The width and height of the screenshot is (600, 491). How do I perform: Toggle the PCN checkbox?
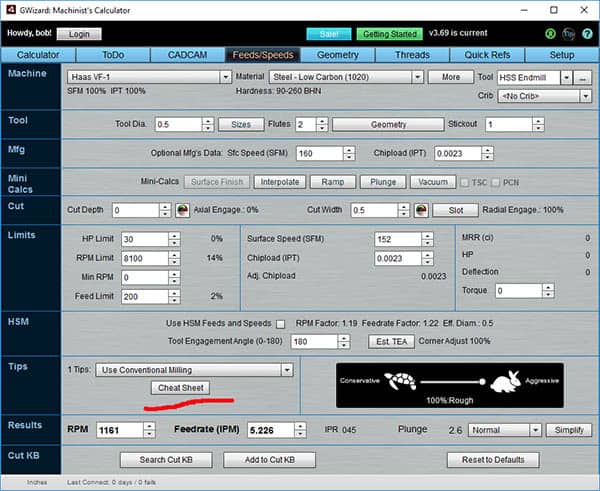coord(495,183)
